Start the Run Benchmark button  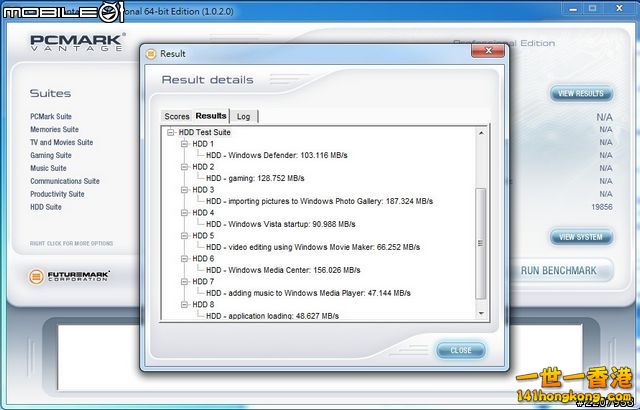pyautogui.click(x=558, y=270)
